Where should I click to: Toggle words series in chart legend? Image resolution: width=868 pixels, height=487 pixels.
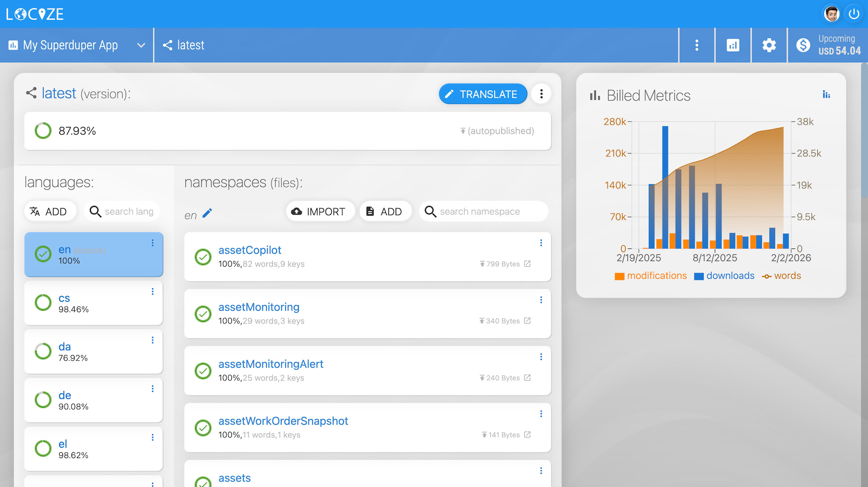click(x=781, y=276)
